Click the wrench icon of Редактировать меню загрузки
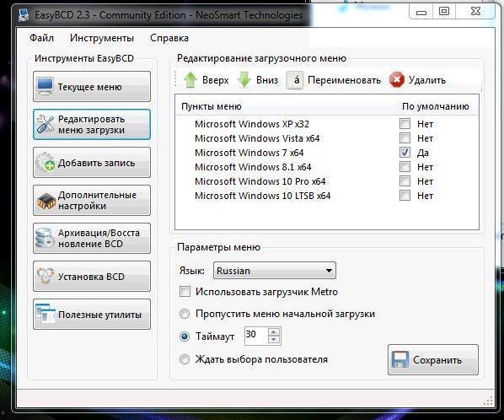 46,124
